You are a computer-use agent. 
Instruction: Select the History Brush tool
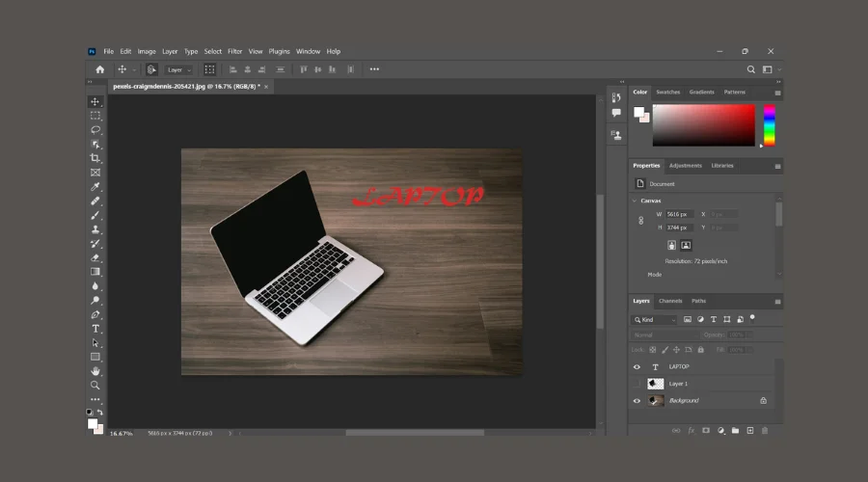pos(95,244)
